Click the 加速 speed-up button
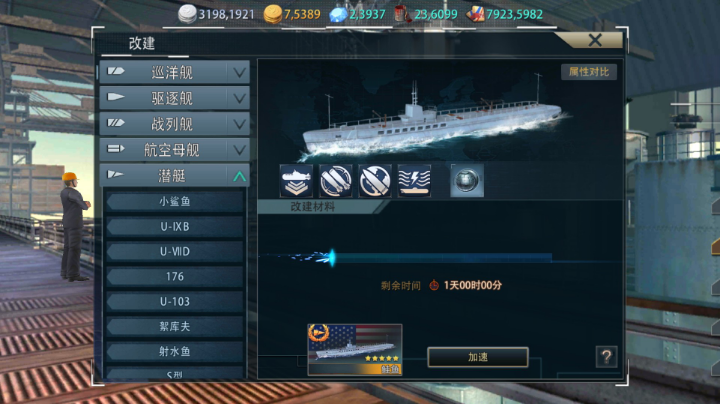This screenshot has width=720, height=404. [x=478, y=357]
